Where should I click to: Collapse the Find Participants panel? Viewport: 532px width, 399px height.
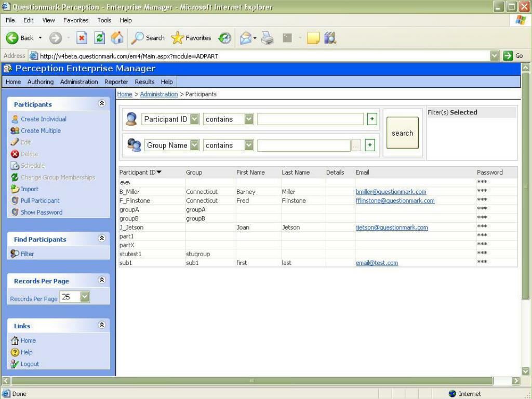point(101,238)
